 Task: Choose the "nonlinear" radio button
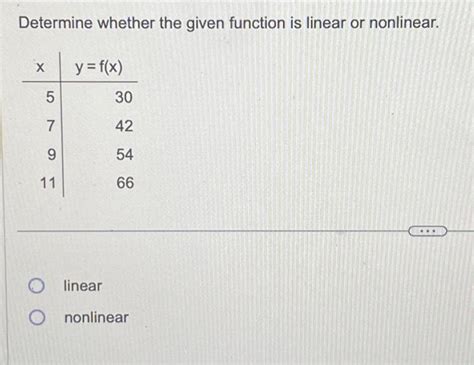(37, 317)
